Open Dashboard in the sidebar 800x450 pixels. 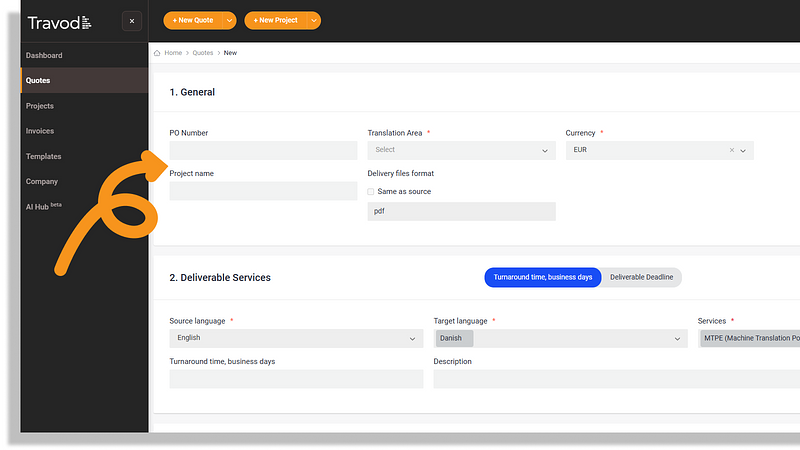coord(44,55)
